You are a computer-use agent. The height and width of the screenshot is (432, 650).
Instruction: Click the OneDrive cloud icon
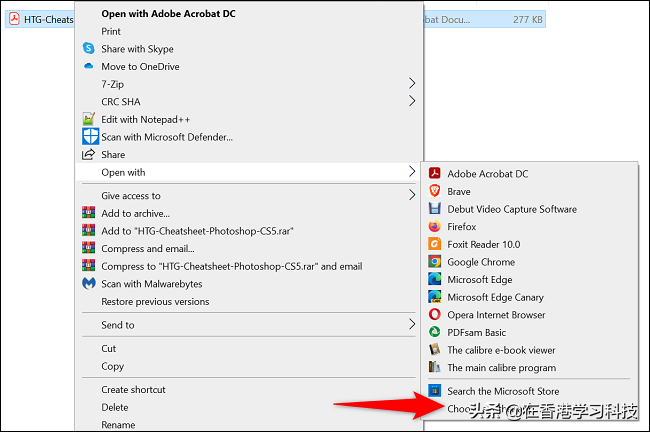click(89, 67)
